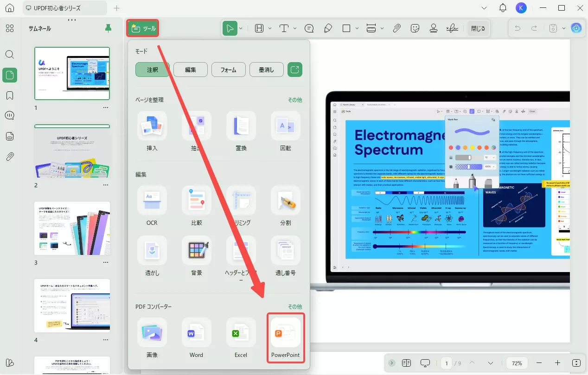Select page 2 thumbnail
This screenshot has height=375, width=588.
72,151
